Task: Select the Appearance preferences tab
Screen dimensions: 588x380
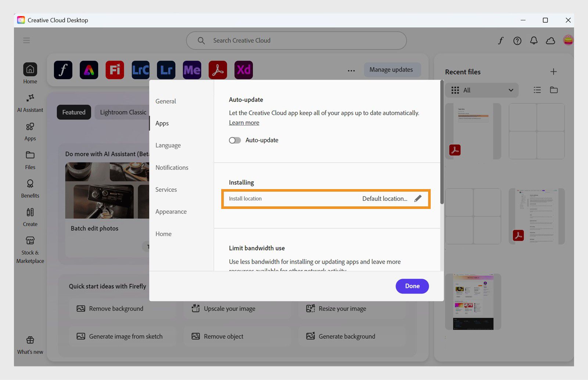Action: (x=171, y=212)
